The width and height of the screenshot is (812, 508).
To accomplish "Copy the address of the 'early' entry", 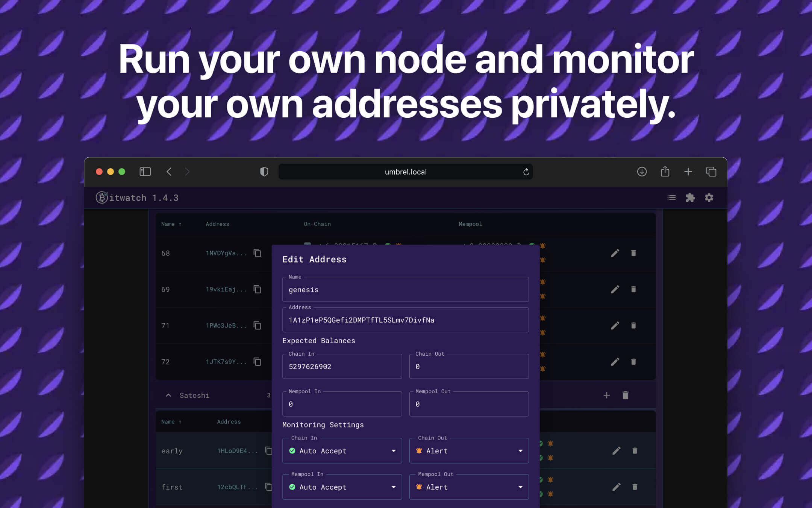I will coord(268,450).
